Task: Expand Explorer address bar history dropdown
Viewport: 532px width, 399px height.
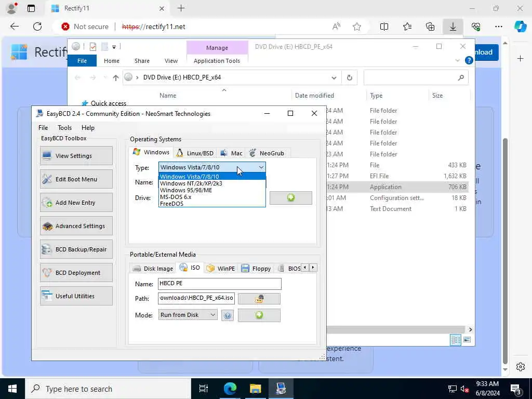Action: pos(334,78)
